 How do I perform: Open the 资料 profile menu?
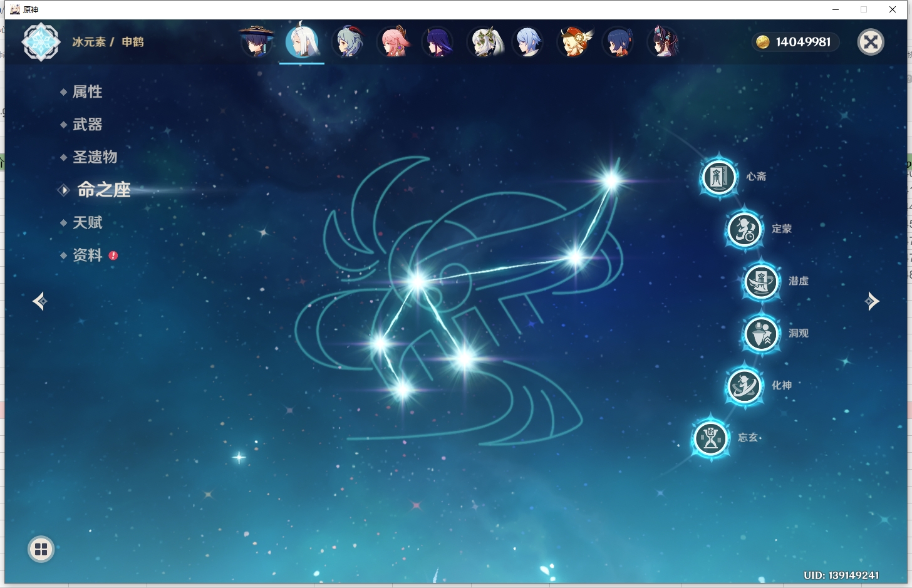click(87, 255)
